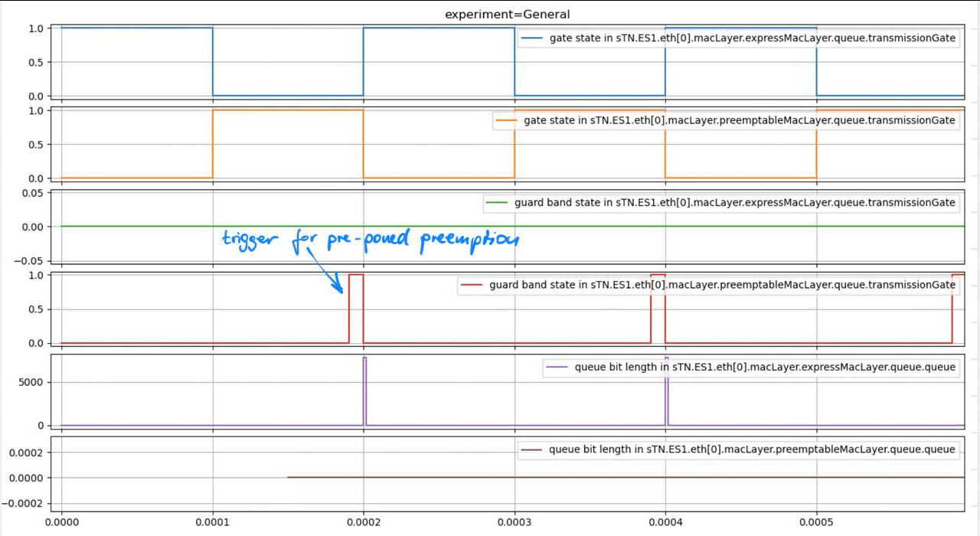
Task: Click the 0.0003 x-axis tick label
Action: [516, 521]
